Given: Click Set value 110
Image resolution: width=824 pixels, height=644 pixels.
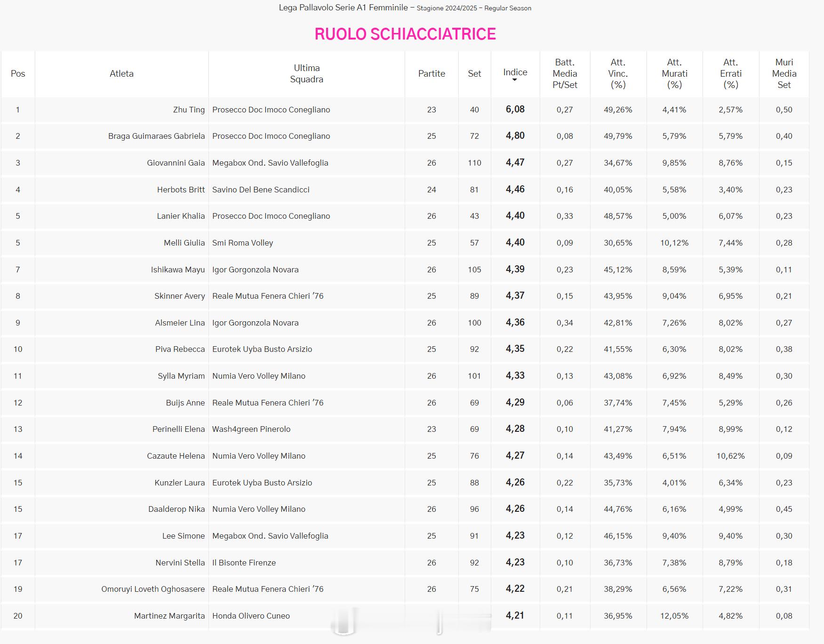Looking at the screenshot, I should pyautogui.click(x=474, y=163).
